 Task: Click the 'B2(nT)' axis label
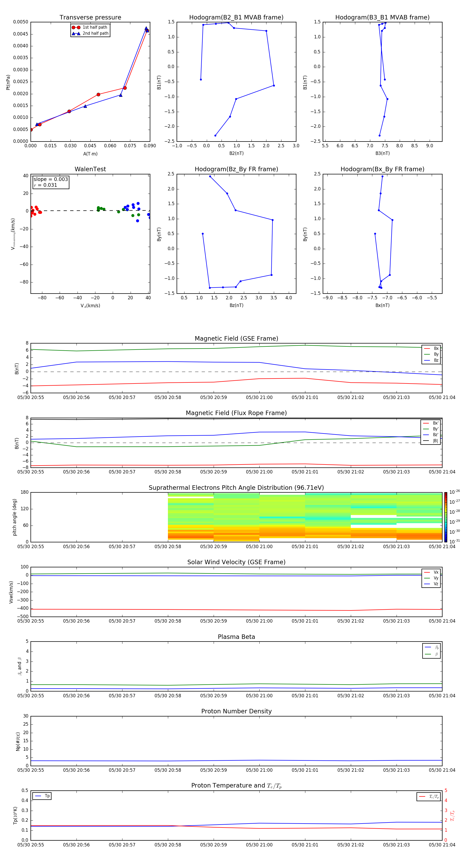tap(236, 153)
